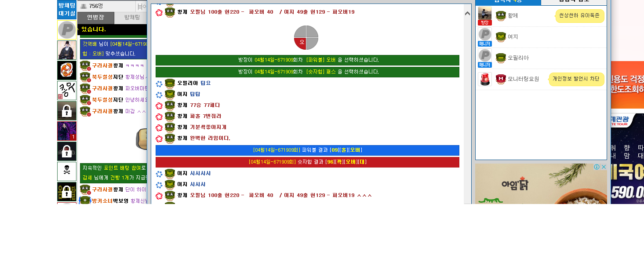Click the star cap icon beside 황제 완벽한 라임이다
The width and height of the screenshot is (644, 277).
click(170, 139)
